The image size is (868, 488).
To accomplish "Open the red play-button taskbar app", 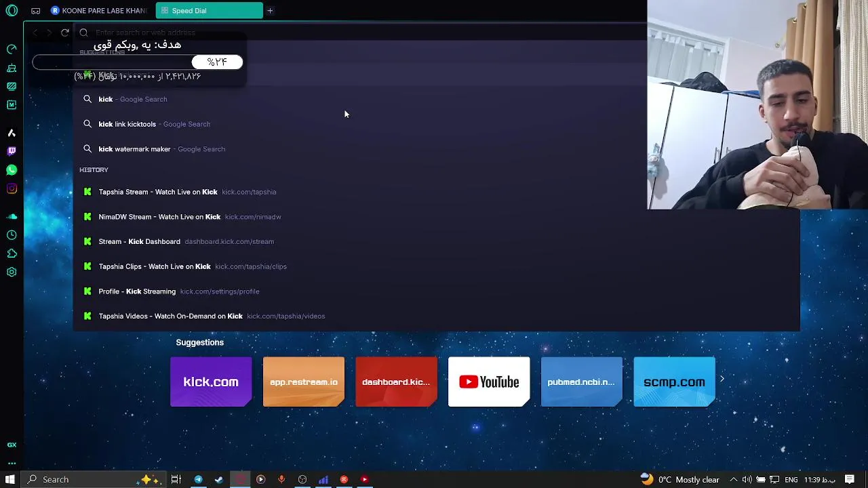I will point(365,479).
